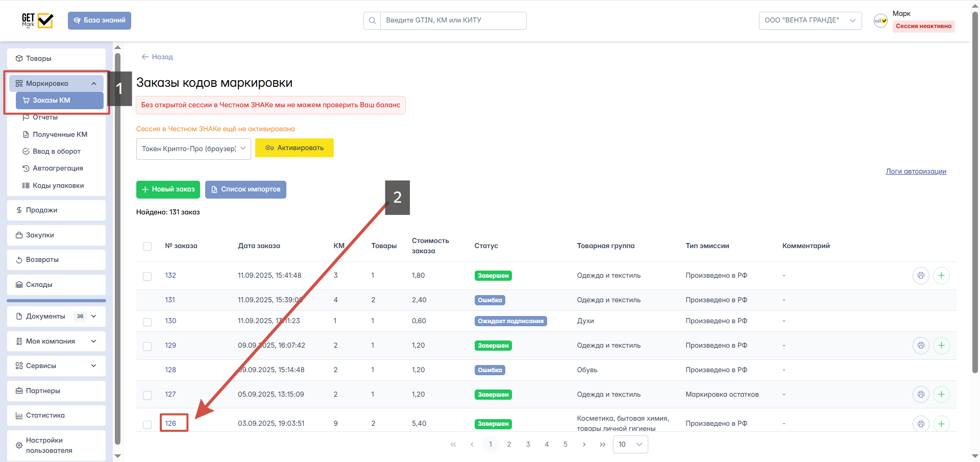Image resolution: width=980 pixels, height=462 pixels.
Task: Collapse the Маркировка menu
Action: coord(56,83)
